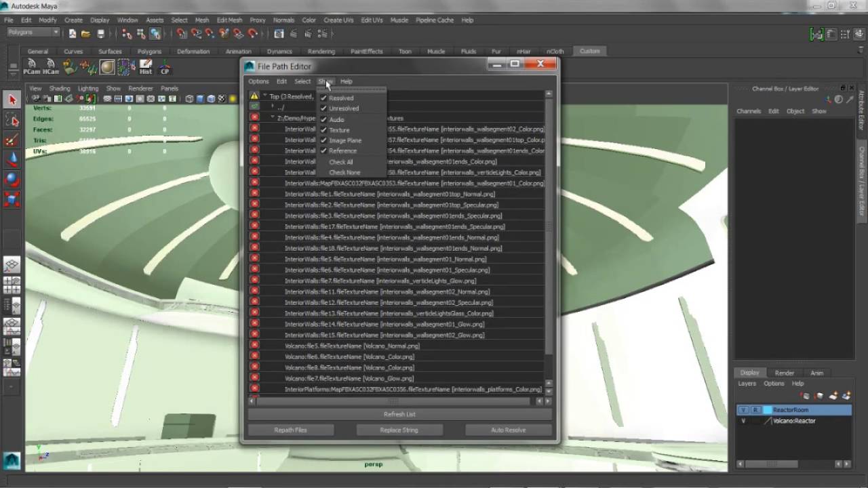This screenshot has width=868, height=488.
Task: Expand the ../ tree node
Action: coord(273,107)
